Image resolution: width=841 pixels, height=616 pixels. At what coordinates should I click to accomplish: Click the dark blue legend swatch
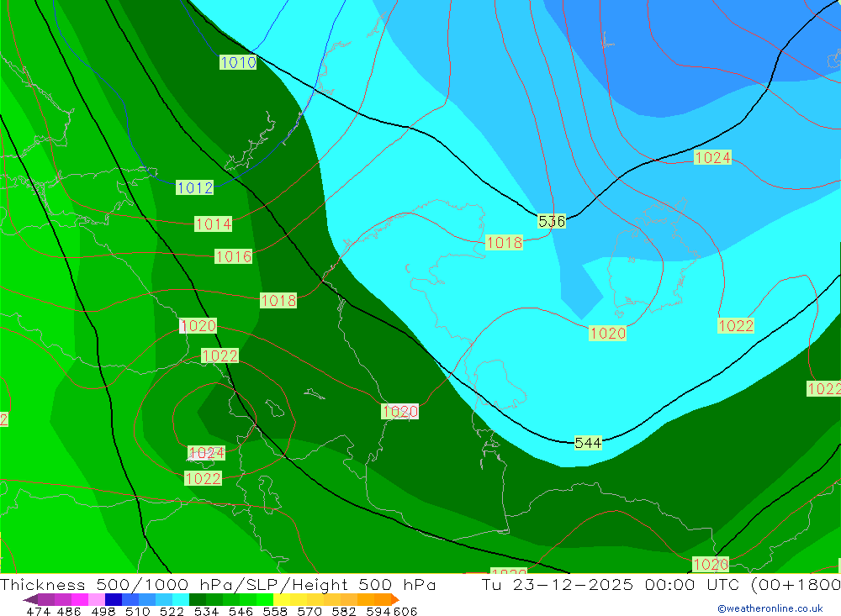click(x=114, y=599)
